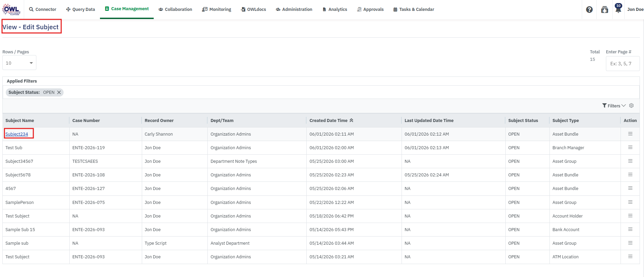Expand the Rows / Pages dropdown
Image resolution: width=644 pixels, height=277 pixels.
coord(19,63)
